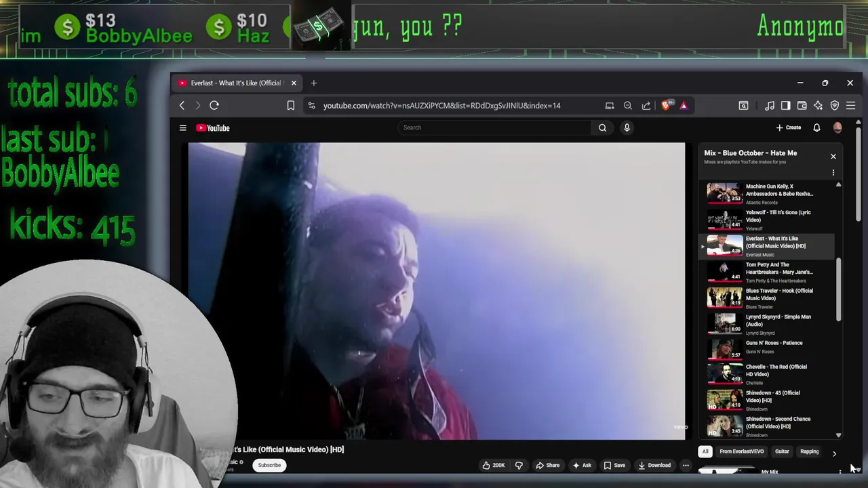Click the $13 BobbyAlbee donation badge
868x488 pixels.
125,28
